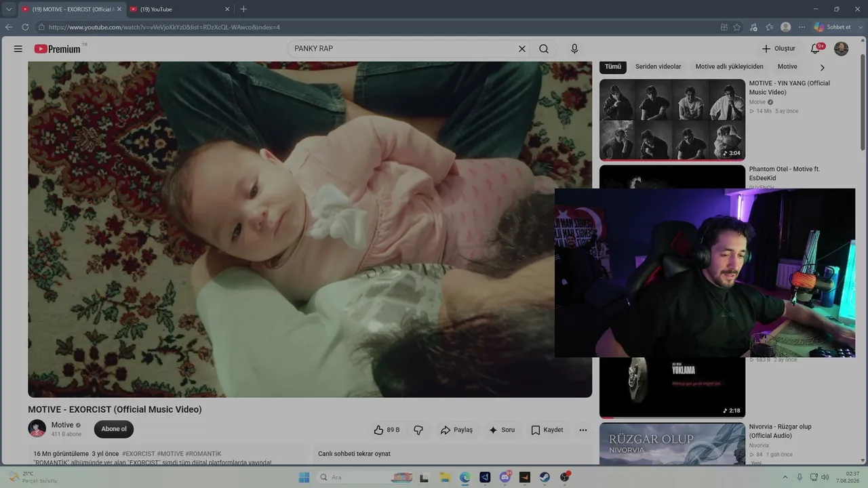868x488 pixels.
Task: Click the main video player
Action: [310, 229]
